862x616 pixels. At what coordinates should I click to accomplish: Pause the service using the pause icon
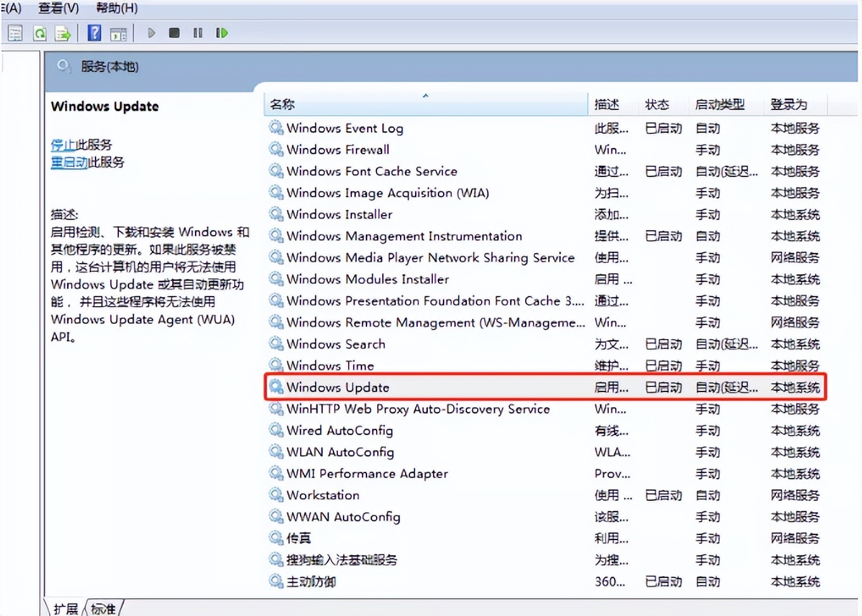(x=197, y=33)
